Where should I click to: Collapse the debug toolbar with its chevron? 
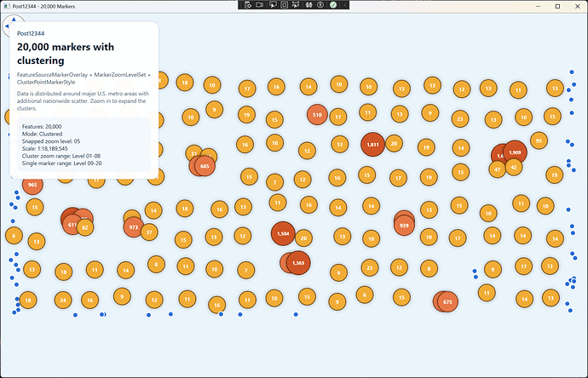coord(345,5)
